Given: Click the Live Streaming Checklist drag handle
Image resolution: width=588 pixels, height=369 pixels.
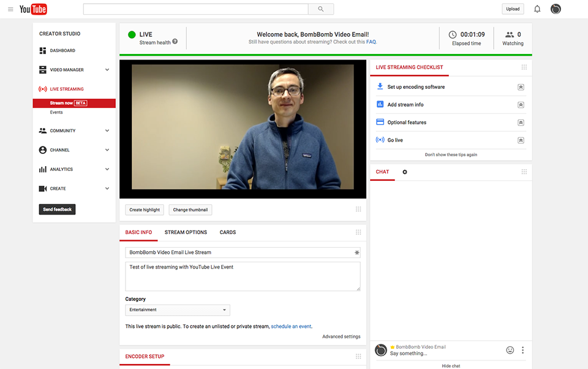Looking at the screenshot, I should pyautogui.click(x=524, y=67).
